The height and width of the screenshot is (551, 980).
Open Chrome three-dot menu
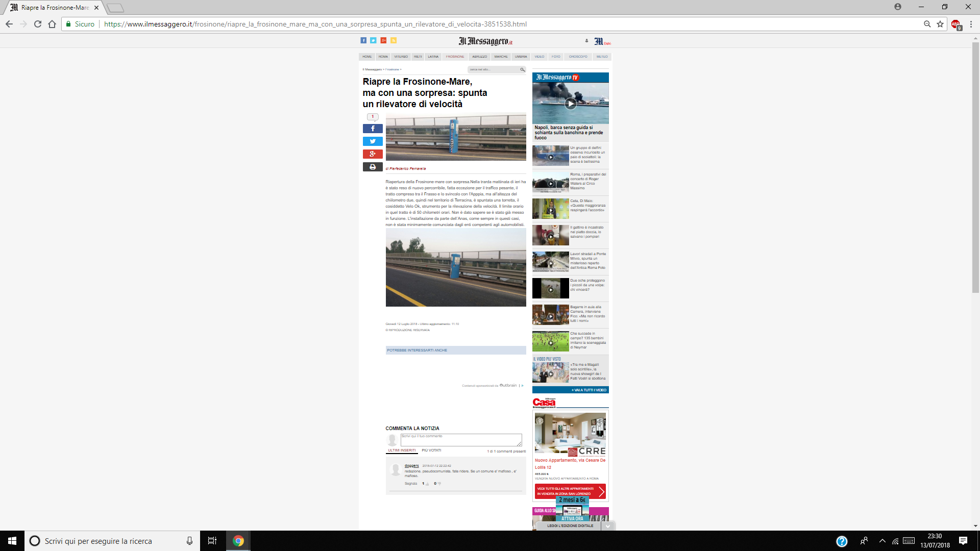point(971,24)
